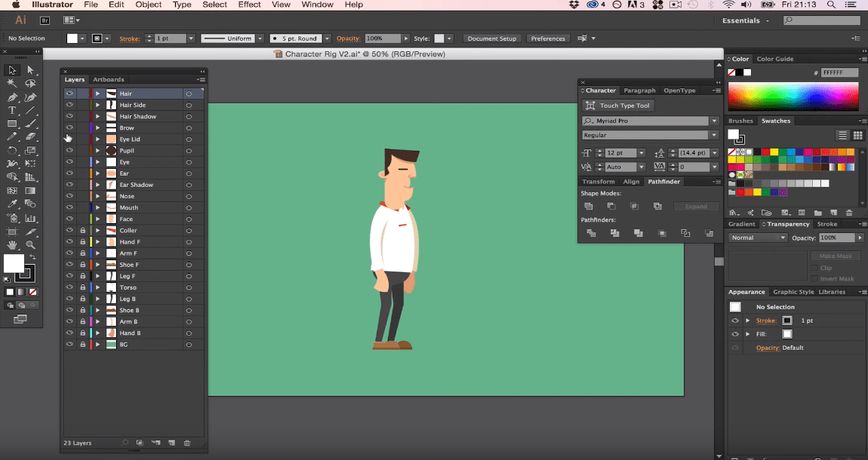The height and width of the screenshot is (460, 868).
Task: Open the font size dropdown
Action: (x=641, y=153)
